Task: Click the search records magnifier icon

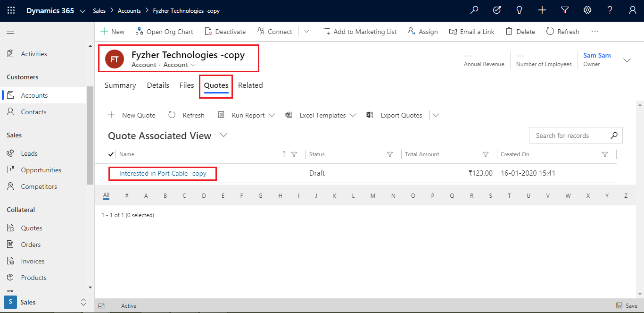Action: [614, 135]
